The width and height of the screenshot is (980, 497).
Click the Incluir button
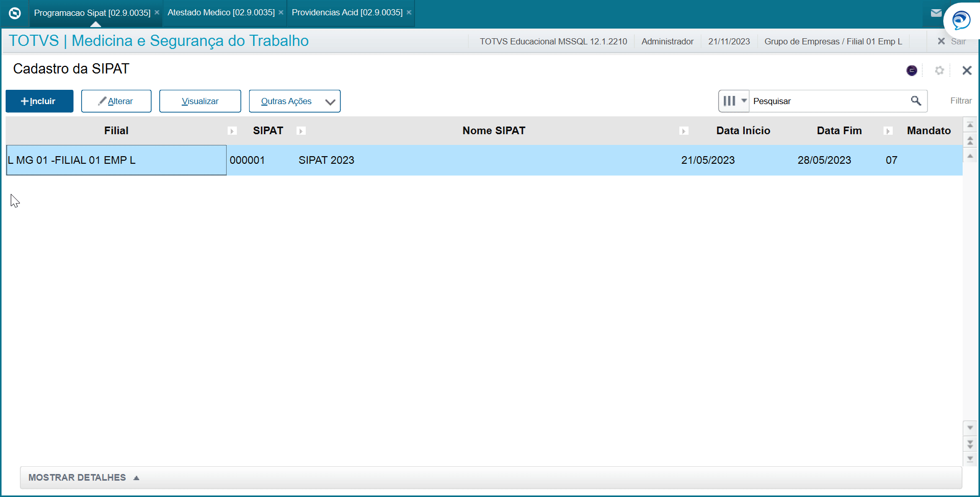[39, 101]
